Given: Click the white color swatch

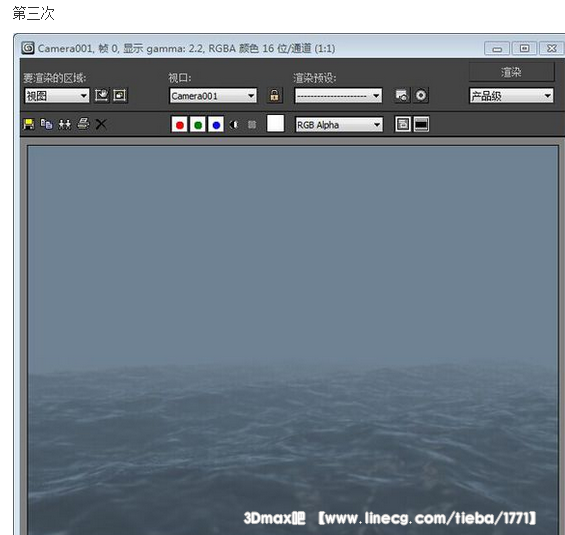Looking at the screenshot, I should (x=275, y=124).
